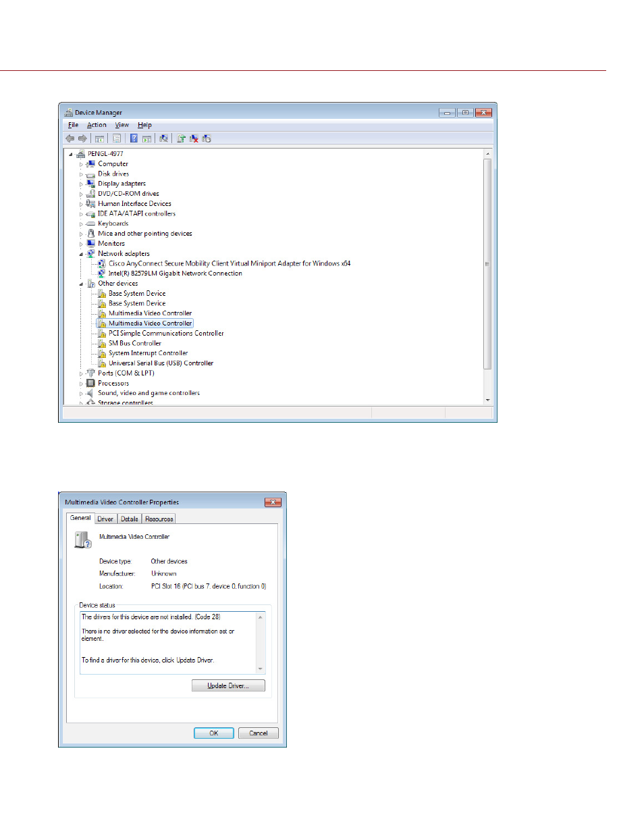This screenshot has width=644, height=834.
Task: Click the Back arrow in Device Manager toolbar
Action: coord(70,138)
